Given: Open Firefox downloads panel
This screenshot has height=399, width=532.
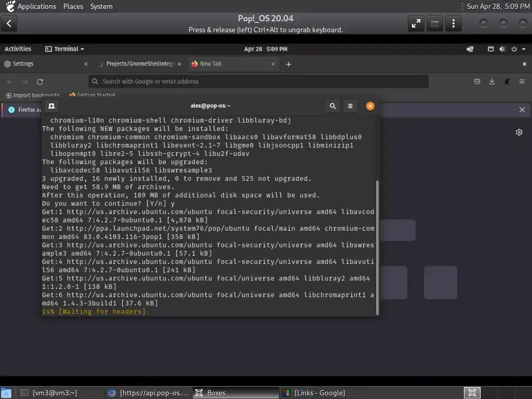Looking at the screenshot, I should coord(491,82).
